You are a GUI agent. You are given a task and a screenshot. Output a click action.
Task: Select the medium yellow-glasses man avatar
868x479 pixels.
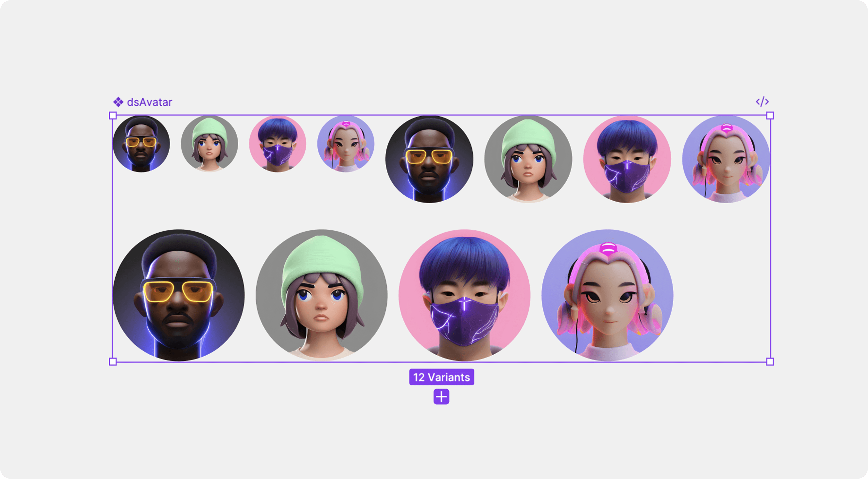pyautogui.click(x=429, y=159)
